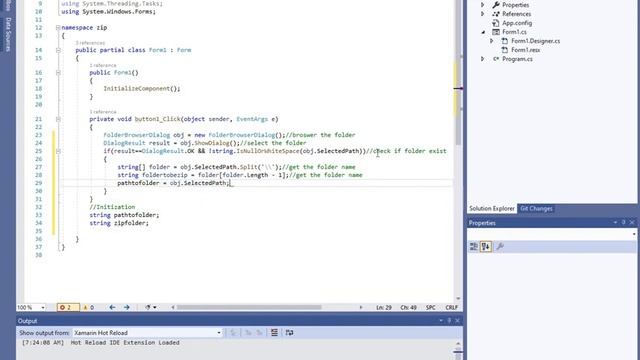Click 'string zipfolder;' on line 34
The image size is (640, 360).
pos(119,223)
